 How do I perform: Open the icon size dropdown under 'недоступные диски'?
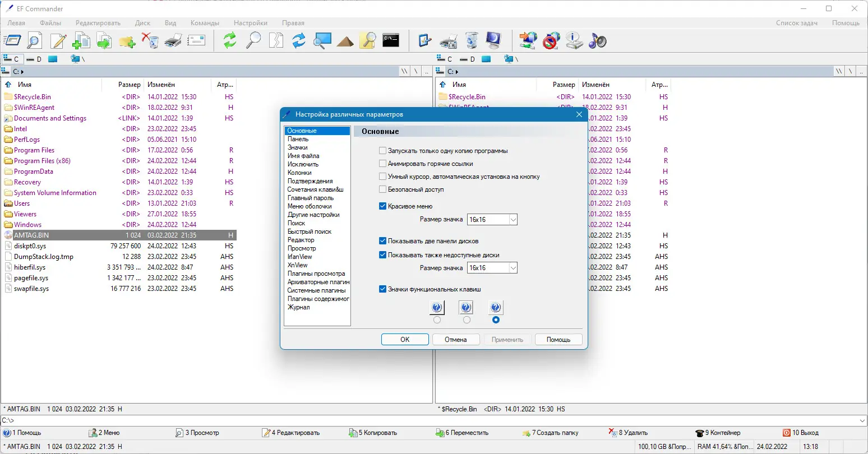513,268
